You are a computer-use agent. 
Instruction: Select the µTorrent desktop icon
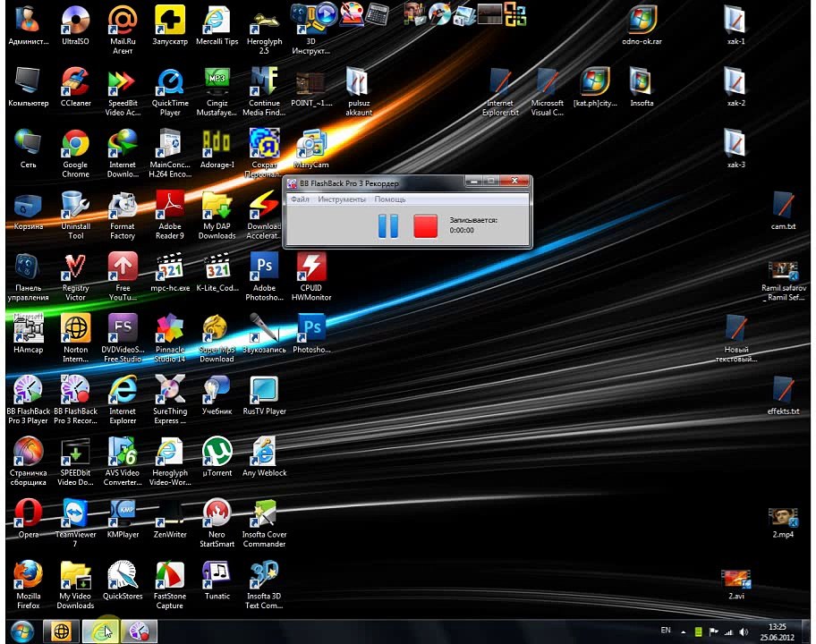[x=217, y=457]
